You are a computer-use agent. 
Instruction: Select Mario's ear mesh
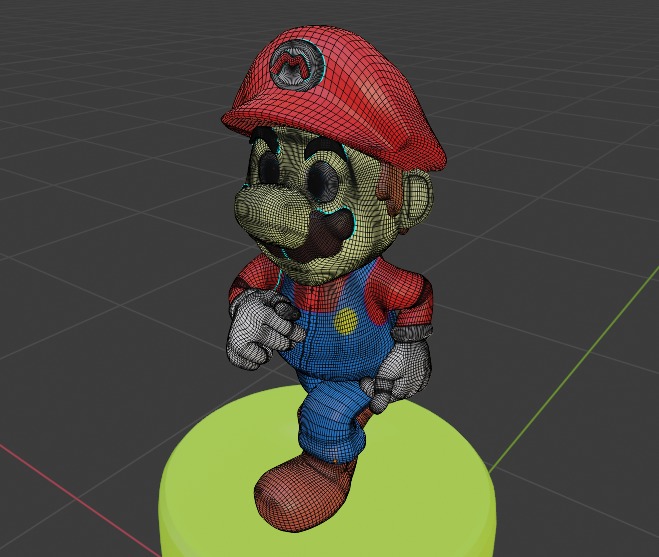tap(416, 200)
